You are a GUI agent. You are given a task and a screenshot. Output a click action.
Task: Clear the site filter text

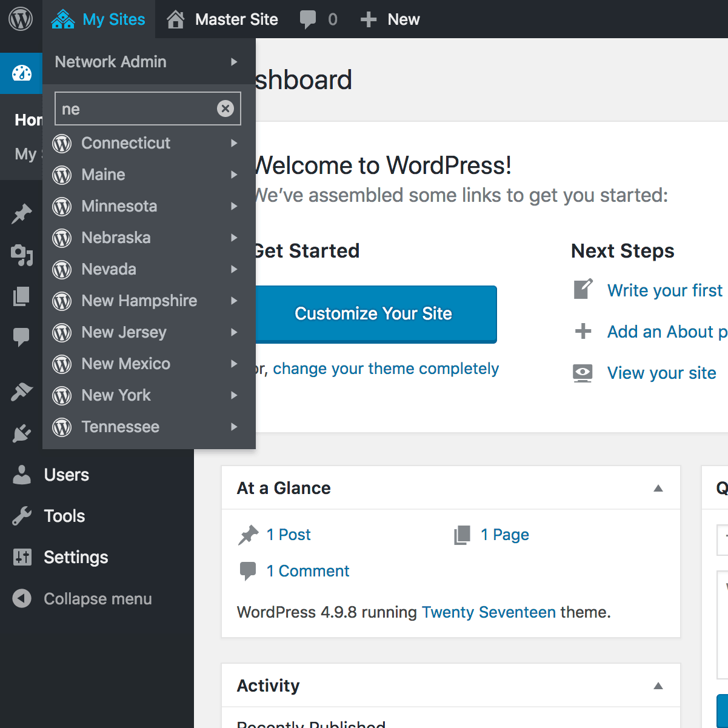225,109
